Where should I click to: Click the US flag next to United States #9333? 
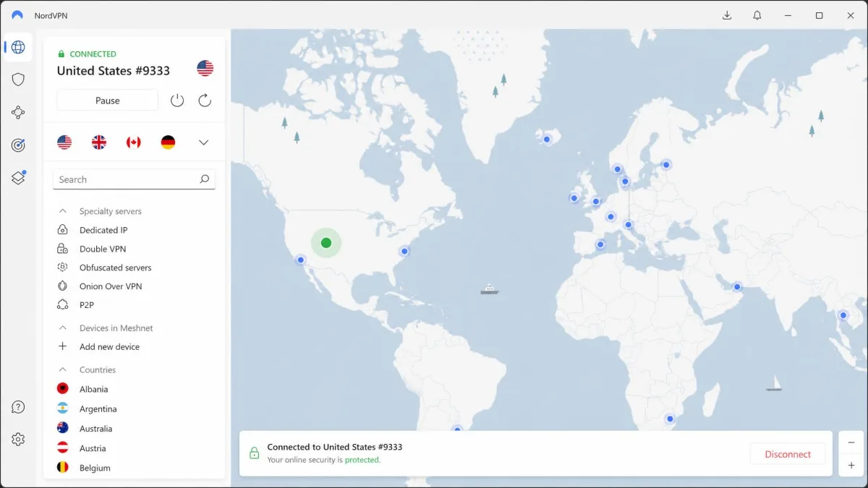point(205,69)
